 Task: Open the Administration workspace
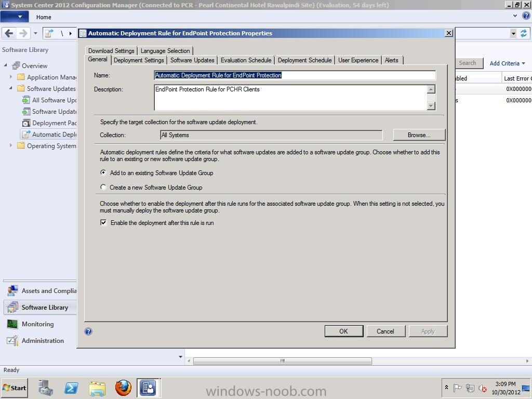(x=41, y=341)
